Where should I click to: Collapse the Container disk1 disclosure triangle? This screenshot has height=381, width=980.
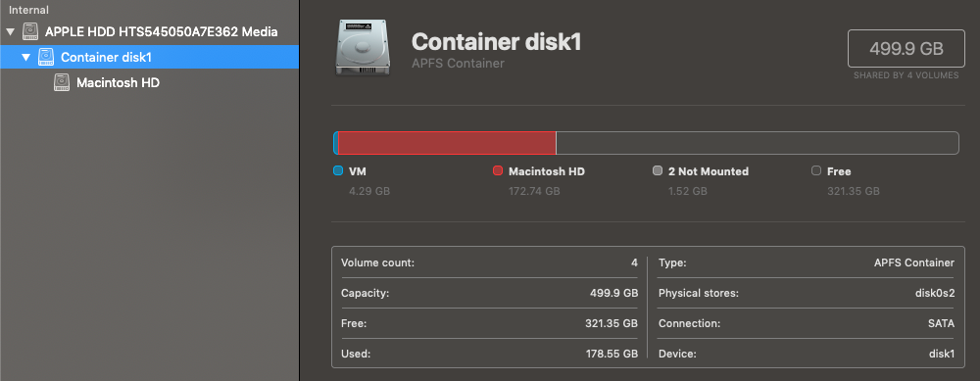25,57
